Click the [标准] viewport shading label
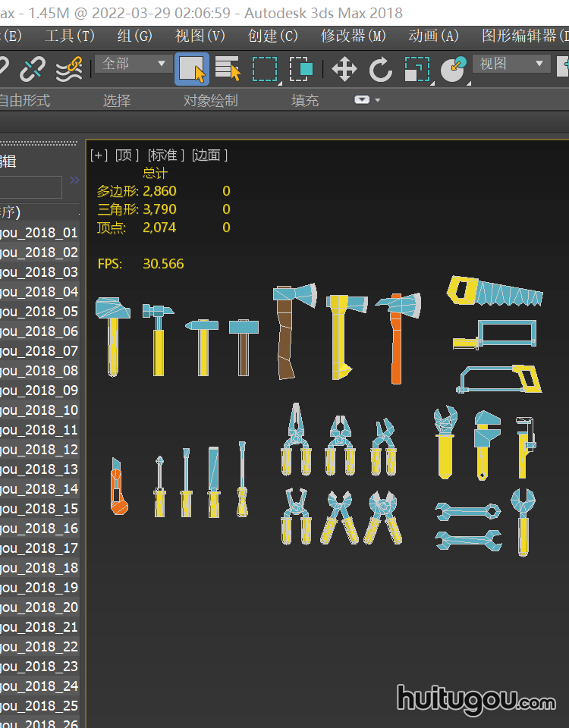Viewport: 569px width, 728px height. click(x=165, y=155)
